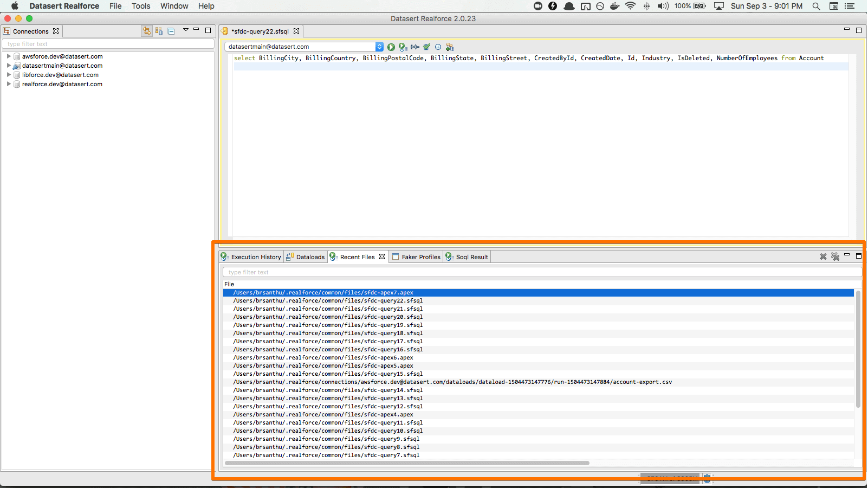Open macOS Spotlight search icon
Viewport: 868px width, 488px height.
(x=816, y=6)
